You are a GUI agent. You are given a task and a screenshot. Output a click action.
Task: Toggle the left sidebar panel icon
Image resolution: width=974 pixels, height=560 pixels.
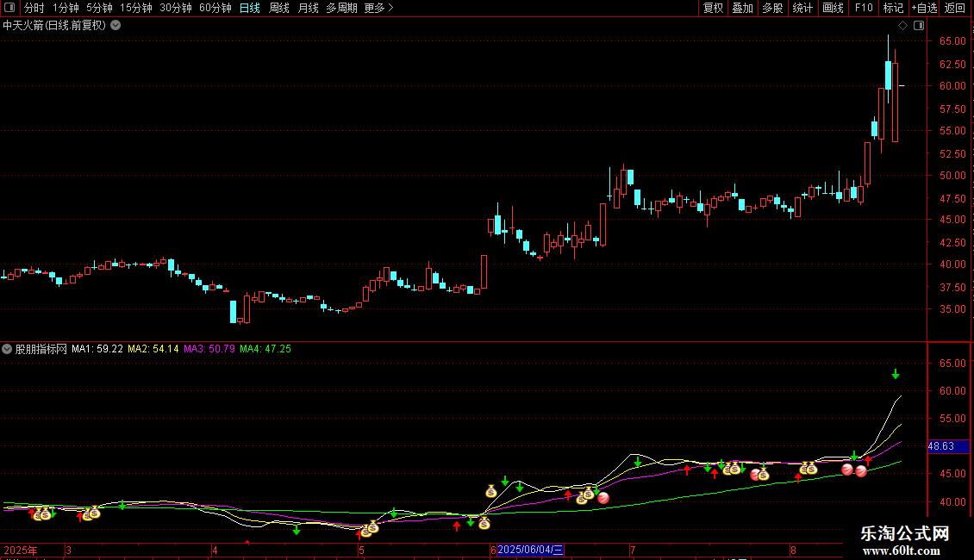(x=9, y=8)
